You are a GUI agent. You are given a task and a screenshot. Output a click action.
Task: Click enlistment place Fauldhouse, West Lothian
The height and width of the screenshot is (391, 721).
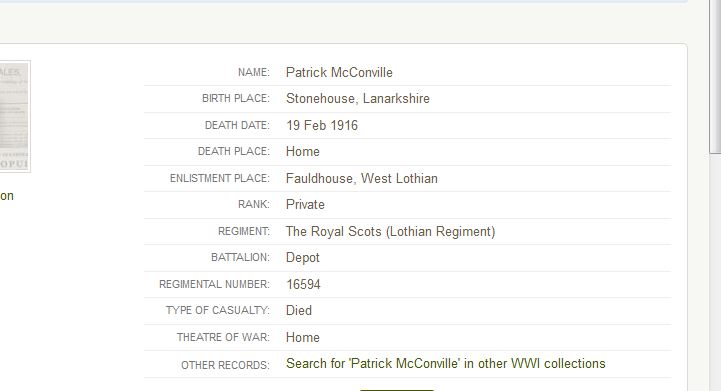tap(362, 178)
